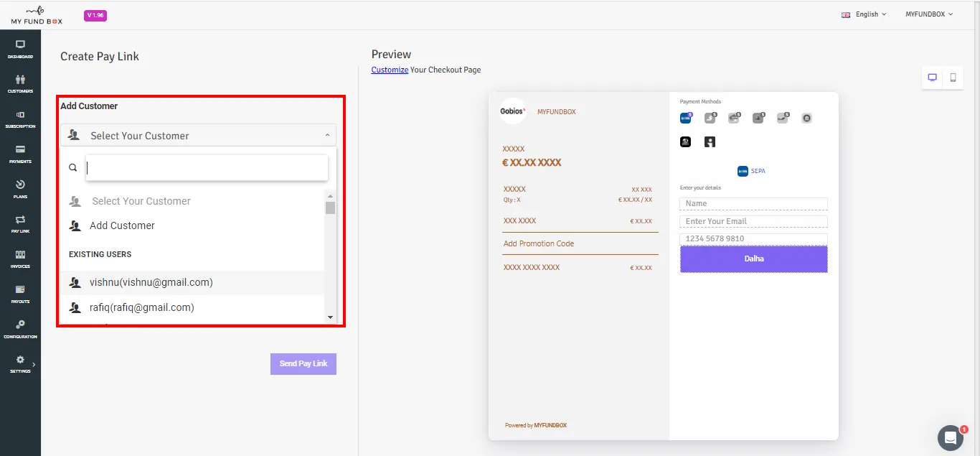Viewport: 980px width, 456px height.
Task: Choose the SEPA method icon with purple badge
Action: pyautogui.click(x=686, y=118)
